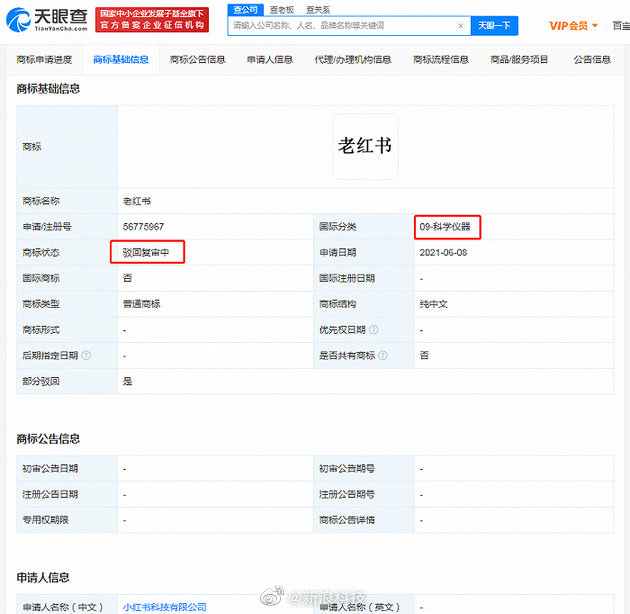The width and height of the screenshot is (630, 614).
Task: Select the 查老板 search tab
Action: click(x=281, y=9)
